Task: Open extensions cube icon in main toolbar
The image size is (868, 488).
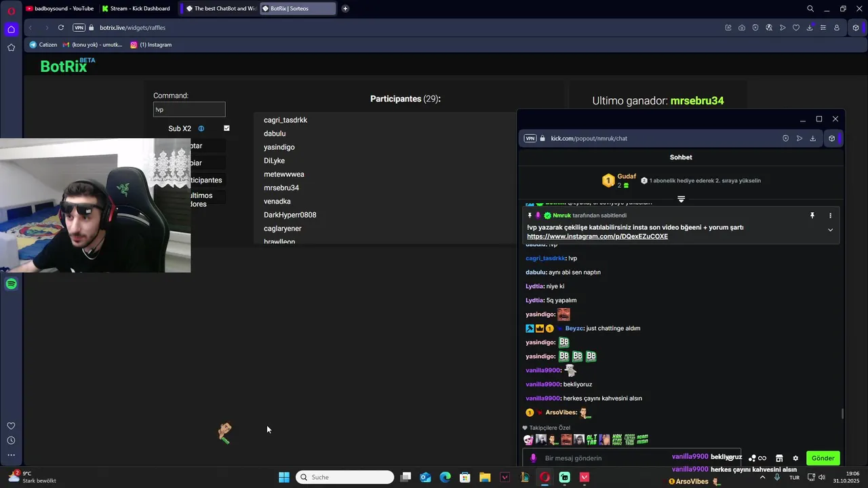Action: pos(856,28)
